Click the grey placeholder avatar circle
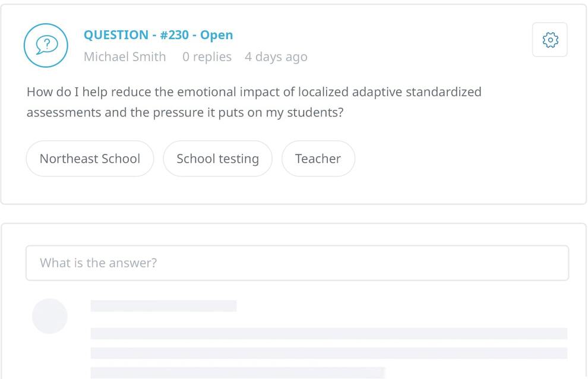Screen dimensions: 588x379 49,316
